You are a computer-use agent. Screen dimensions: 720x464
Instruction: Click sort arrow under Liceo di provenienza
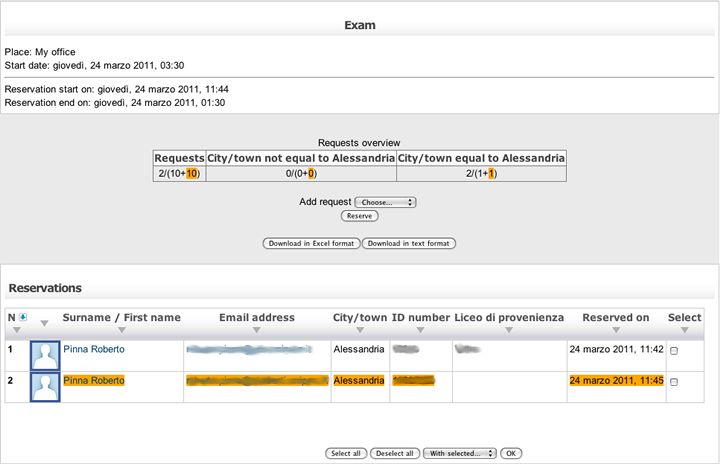point(509,330)
